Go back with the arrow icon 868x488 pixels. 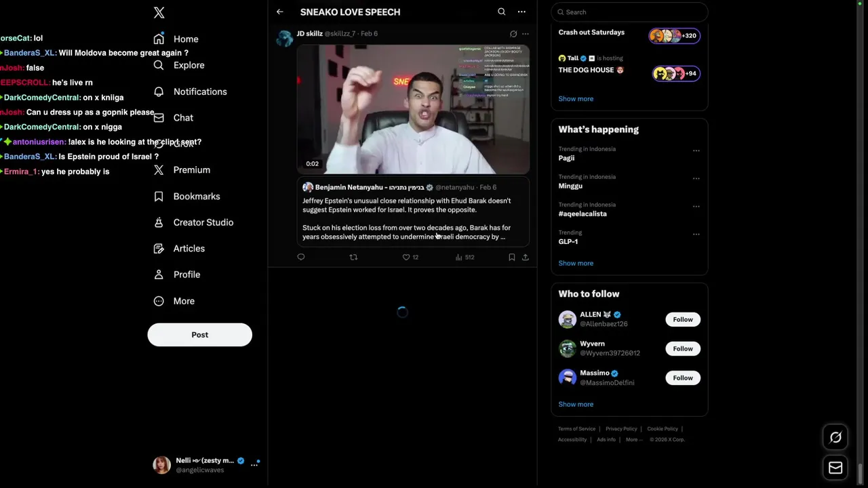(279, 12)
